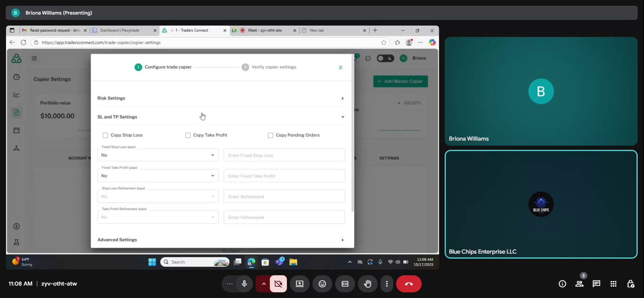Turn on closed captions

click(x=345, y=284)
